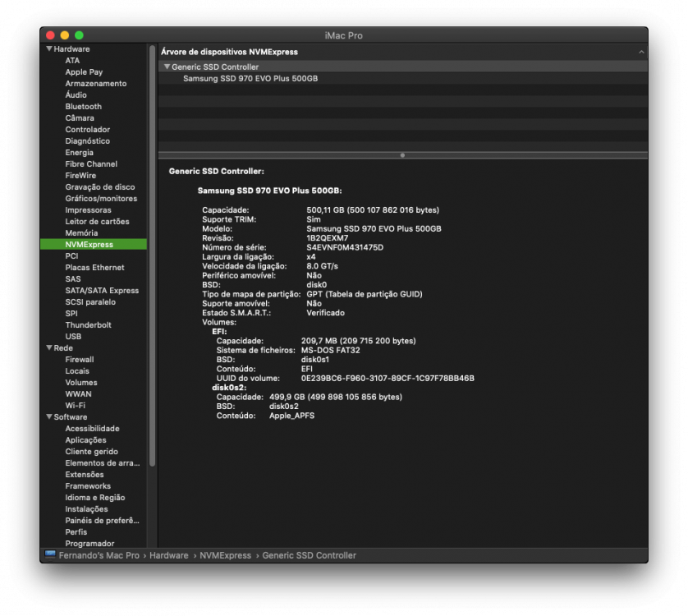Select the highlighted NVMExpress entry
Image resolution: width=688 pixels, height=616 pixels.
click(94, 245)
